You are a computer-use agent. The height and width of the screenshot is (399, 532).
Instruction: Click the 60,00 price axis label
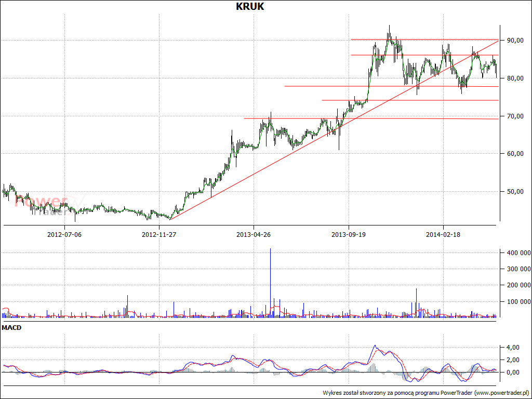tap(516, 154)
